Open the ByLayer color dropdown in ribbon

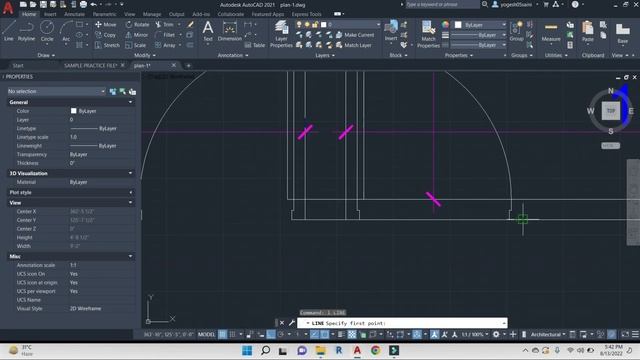point(480,25)
